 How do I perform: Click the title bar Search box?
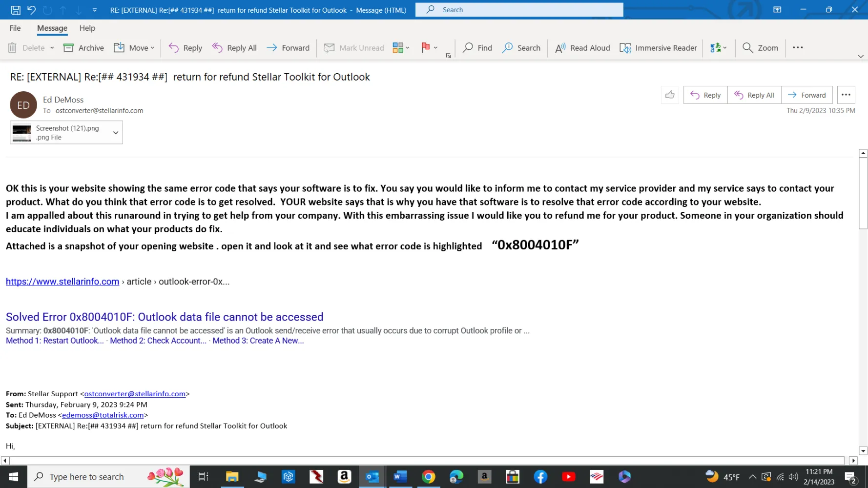[519, 10]
